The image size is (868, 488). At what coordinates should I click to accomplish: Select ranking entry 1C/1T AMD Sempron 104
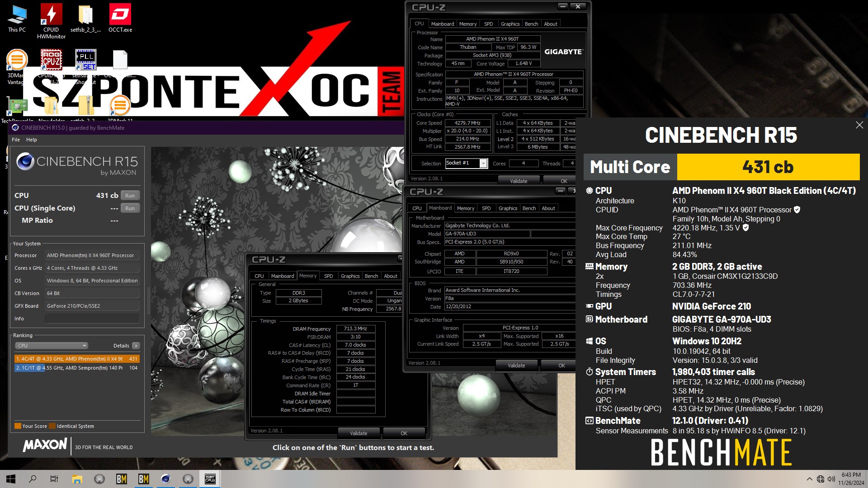[77, 368]
